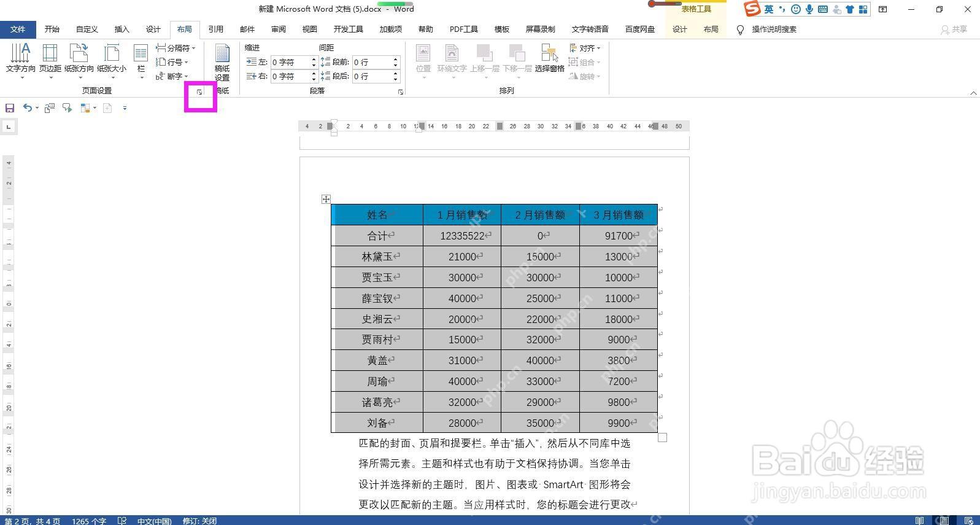The width and height of the screenshot is (980, 525).
Task: Open the 段落 dialog launcher
Action: click(x=401, y=92)
